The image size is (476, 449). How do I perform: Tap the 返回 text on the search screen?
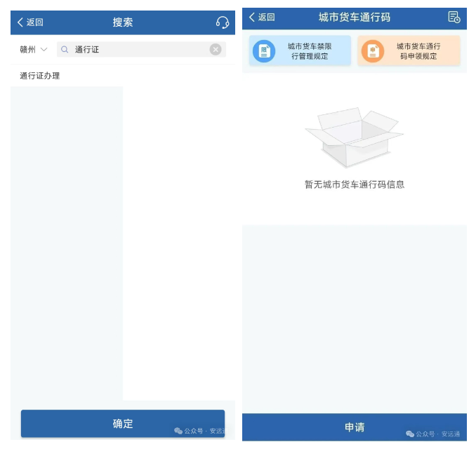click(35, 22)
